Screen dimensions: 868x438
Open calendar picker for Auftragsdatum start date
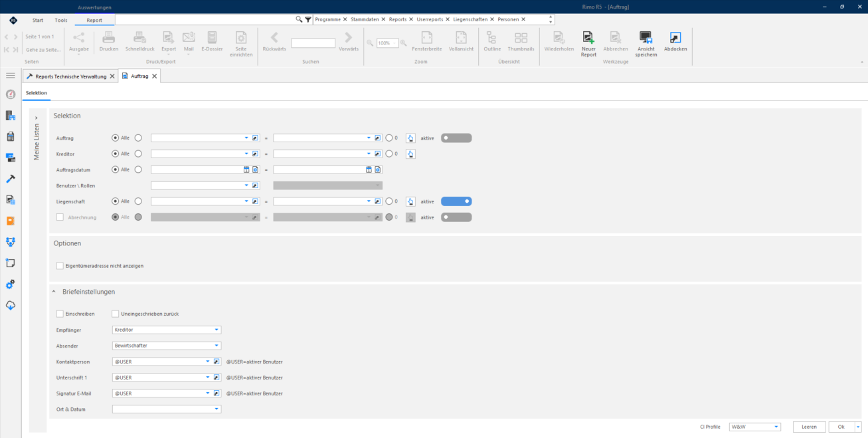point(246,169)
